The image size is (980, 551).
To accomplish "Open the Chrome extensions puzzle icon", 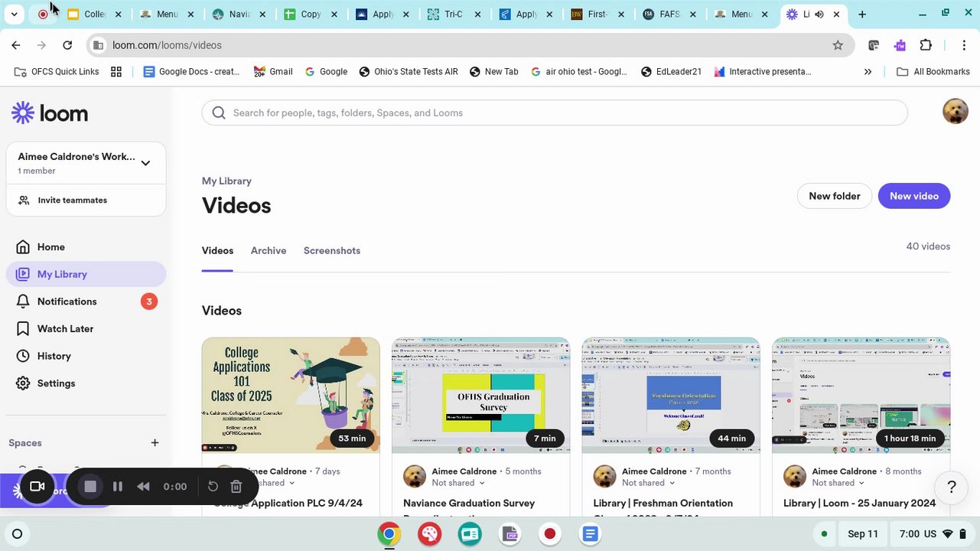I will pyautogui.click(x=926, y=45).
